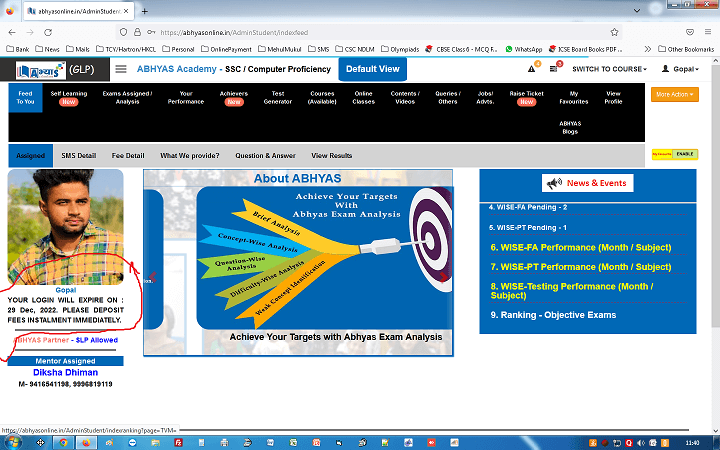This screenshot has width=720, height=450.
Task: Bookmark this page with star icon
Action: pos(615,31)
